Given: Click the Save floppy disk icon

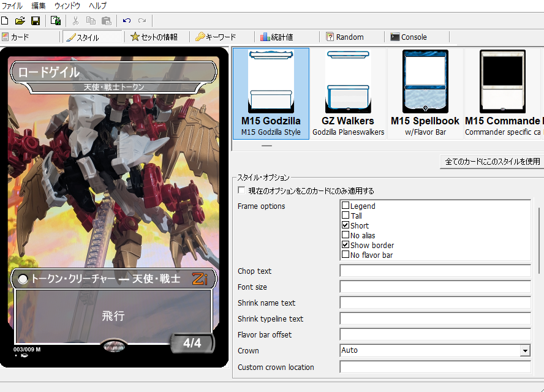Looking at the screenshot, I should pos(36,21).
